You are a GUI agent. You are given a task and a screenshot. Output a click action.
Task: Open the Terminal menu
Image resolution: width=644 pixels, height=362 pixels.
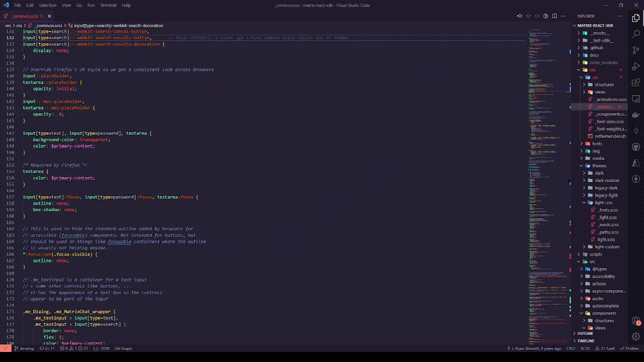[x=108, y=5]
